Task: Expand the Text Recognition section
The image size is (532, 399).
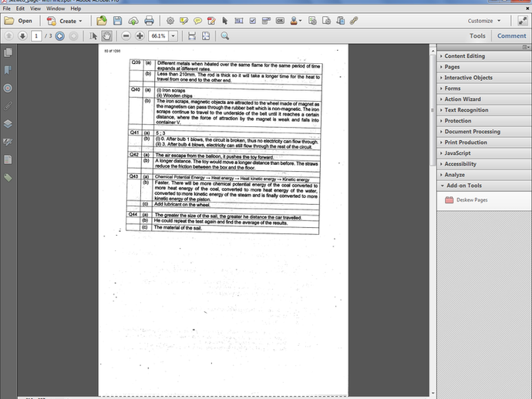Action: click(484, 110)
